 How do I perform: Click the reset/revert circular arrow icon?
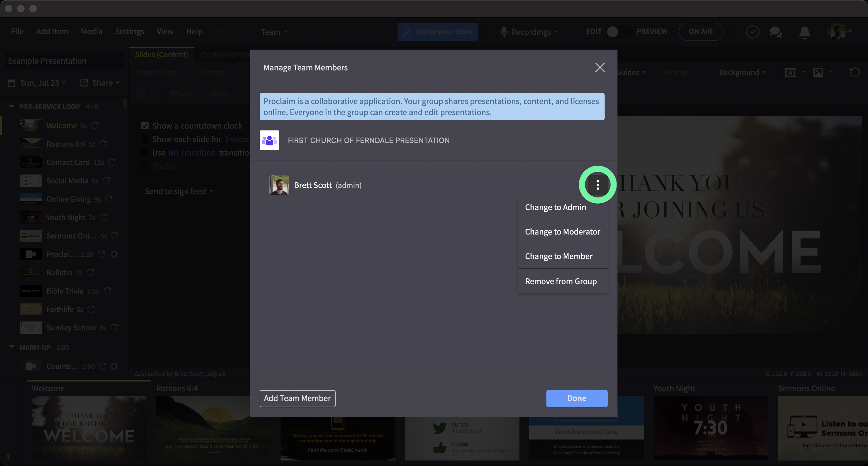click(855, 72)
